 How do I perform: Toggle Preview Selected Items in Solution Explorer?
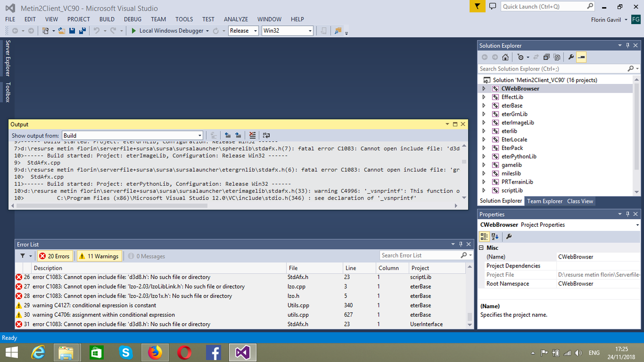coord(582,57)
